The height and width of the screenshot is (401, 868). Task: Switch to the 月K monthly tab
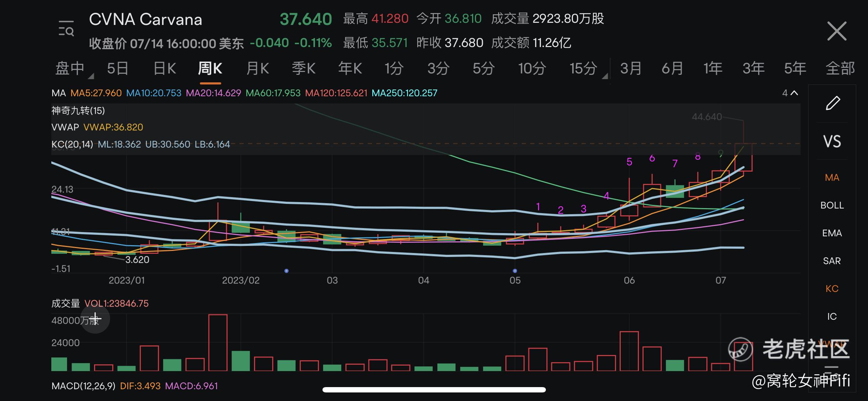point(258,68)
